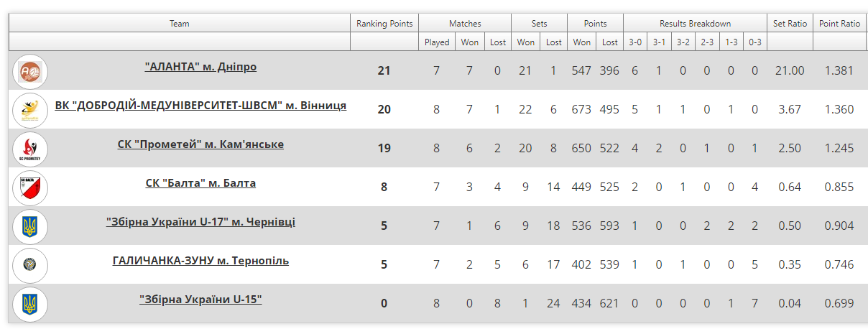868x329 pixels.
Task: Open ГАЛИЧАНКА-ЗУНУ м. Тернопіль team link
Action: [x=200, y=261]
